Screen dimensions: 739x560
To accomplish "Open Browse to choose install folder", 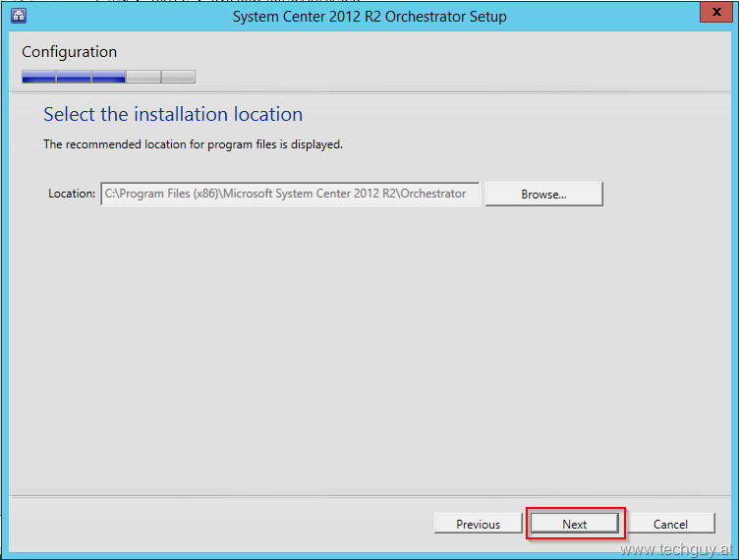I will [x=543, y=195].
